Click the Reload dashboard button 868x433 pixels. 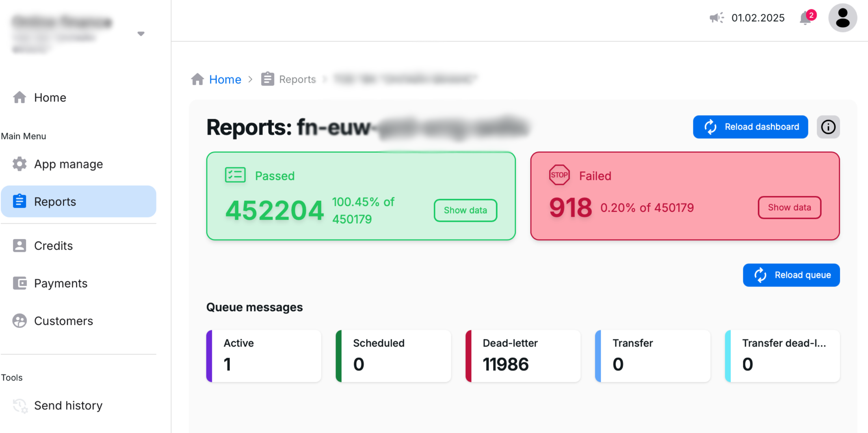pos(750,127)
